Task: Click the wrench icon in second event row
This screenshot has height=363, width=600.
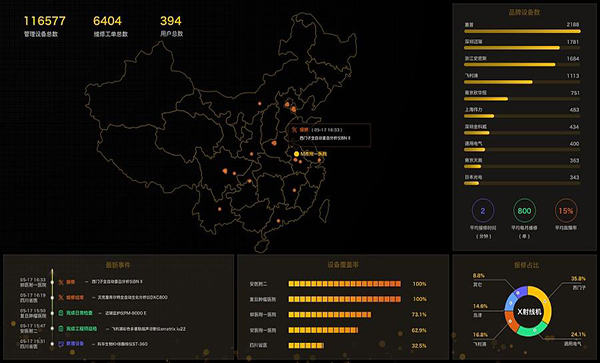Action: (61, 297)
